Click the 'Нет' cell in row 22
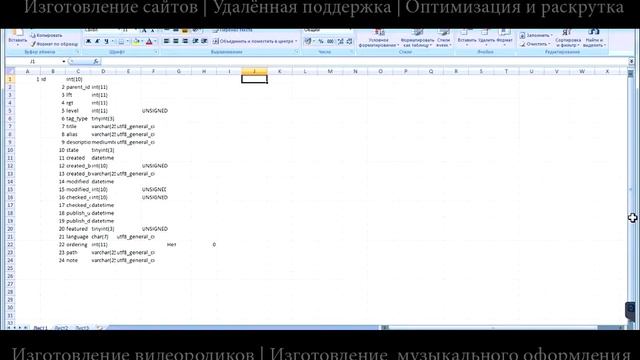Viewport: 640px width, 360px height. point(172,244)
